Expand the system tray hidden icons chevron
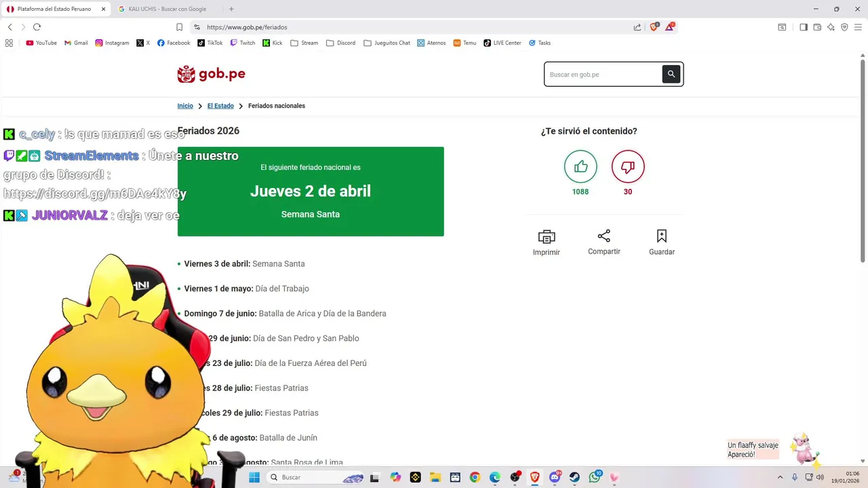Viewport: 868px width, 488px height. coord(780,477)
